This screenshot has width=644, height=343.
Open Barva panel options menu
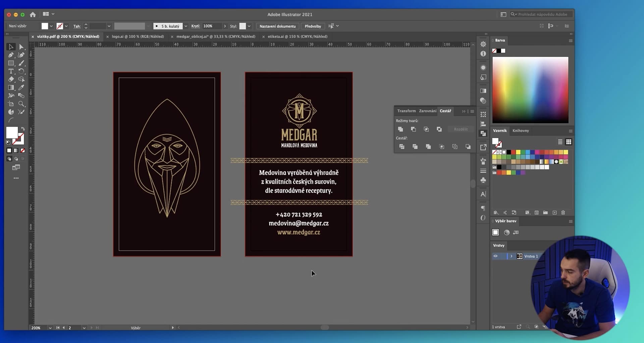pyautogui.click(x=570, y=41)
